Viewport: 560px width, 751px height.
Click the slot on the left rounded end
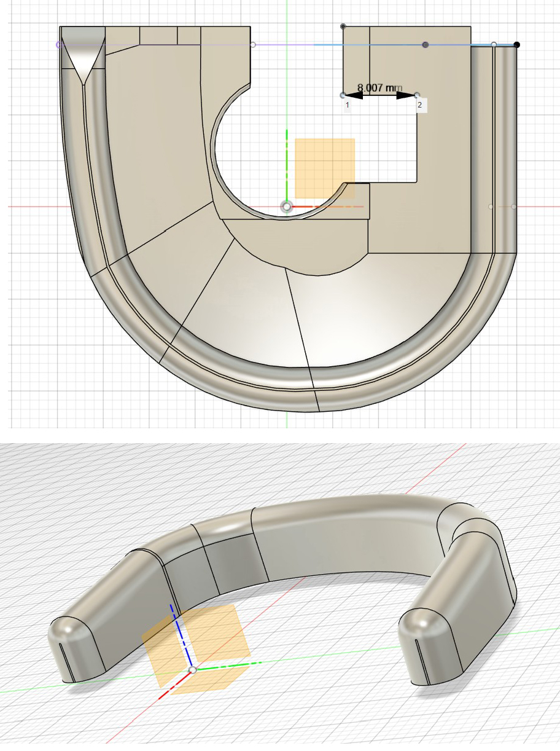tap(66, 663)
